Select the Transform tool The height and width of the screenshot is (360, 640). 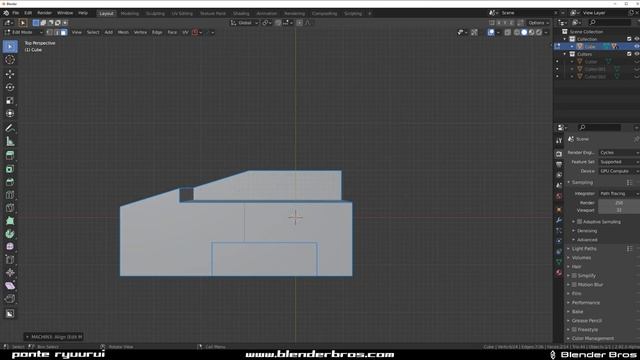(10, 113)
